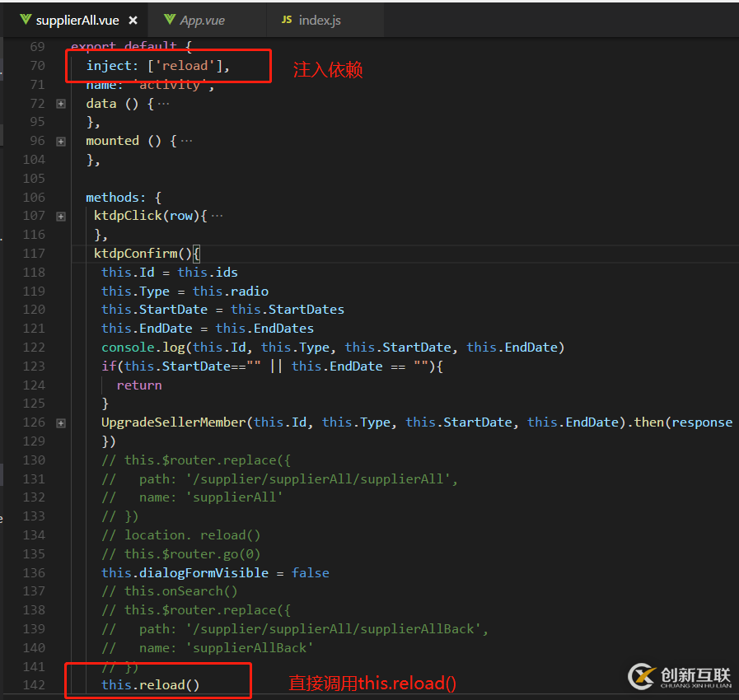Click the console.log statement on line 122

click(x=333, y=348)
